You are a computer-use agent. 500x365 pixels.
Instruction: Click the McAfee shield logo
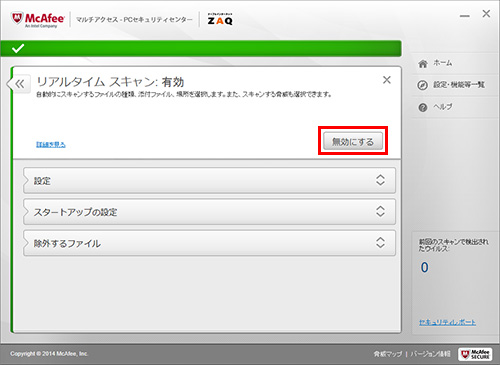tap(17, 19)
